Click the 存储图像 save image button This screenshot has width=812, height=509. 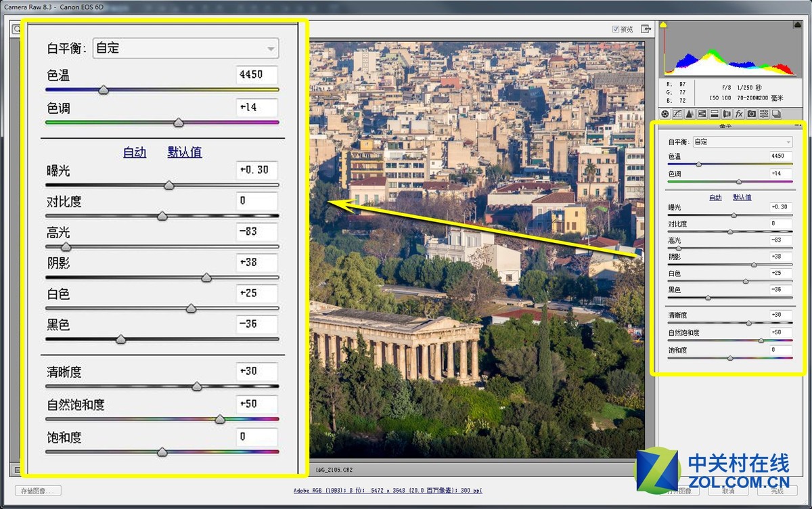click(x=38, y=491)
